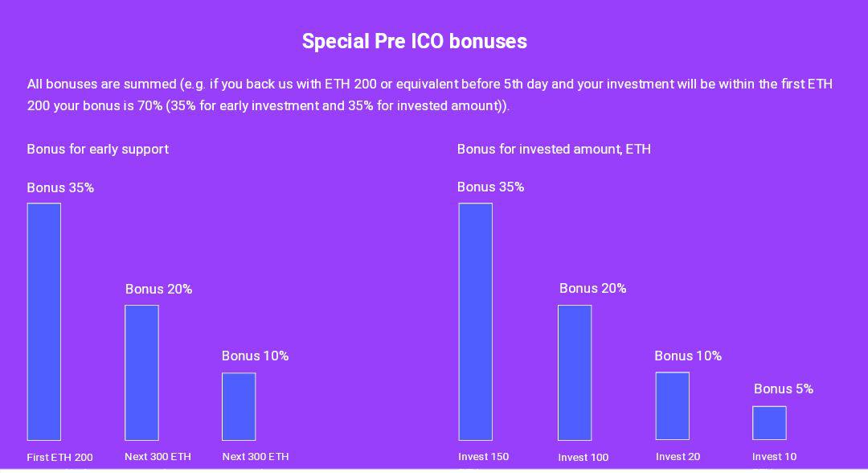The image size is (868, 473).
Task: Click the Invest 20 label
Action: pyautogui.click(x=678, y=457)
